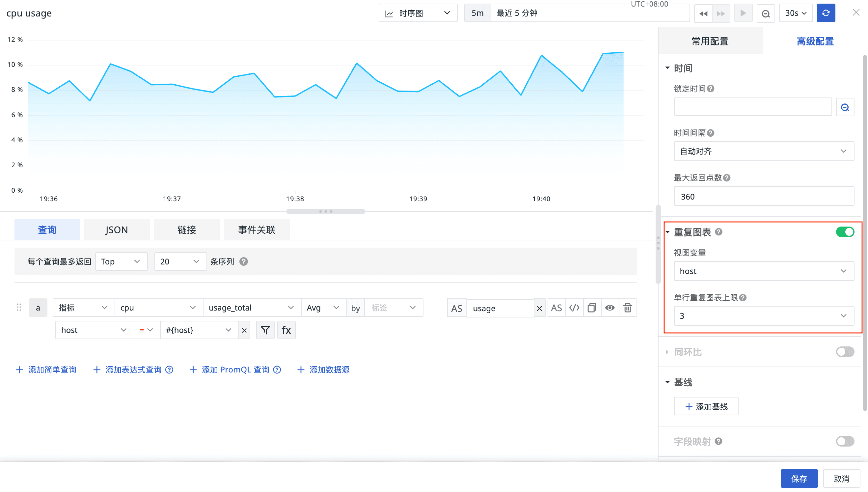Image resolution: width=868 pixels, height=492 pixels.
Task: Click the lock time picker icon
Action: coord(845,107)
